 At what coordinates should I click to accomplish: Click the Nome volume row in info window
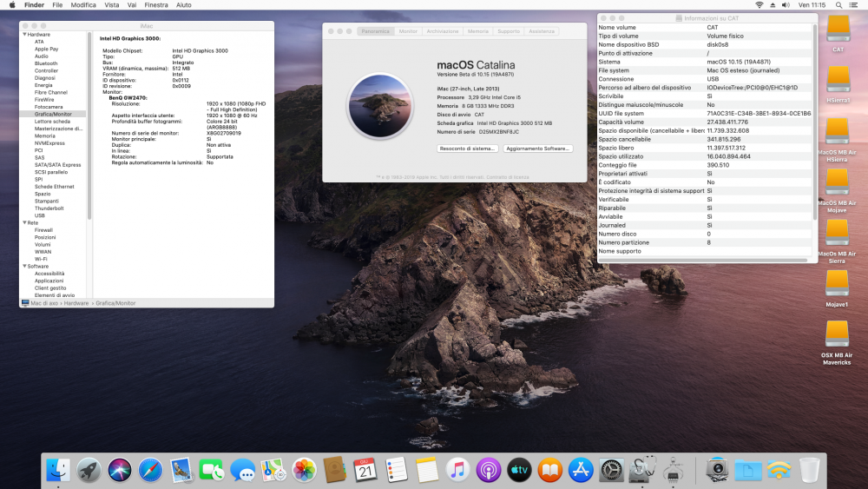coord(705,27)
